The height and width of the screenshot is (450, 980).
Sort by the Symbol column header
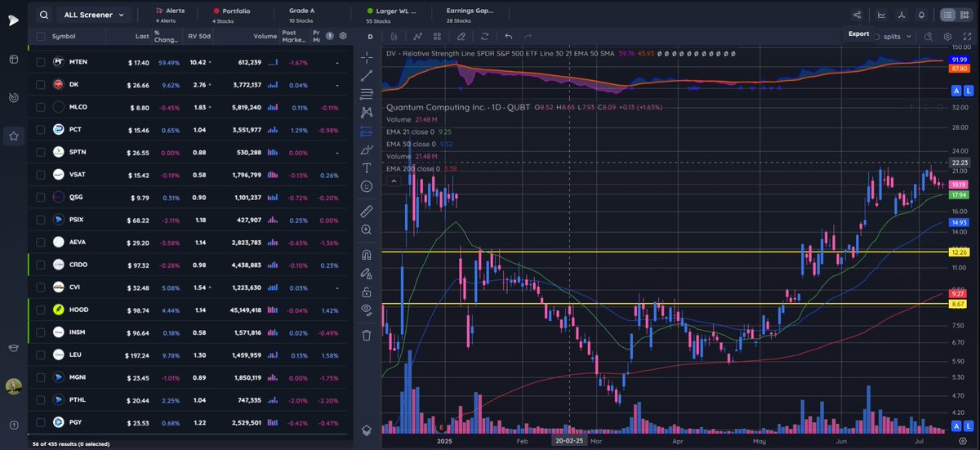pos(64,36)
